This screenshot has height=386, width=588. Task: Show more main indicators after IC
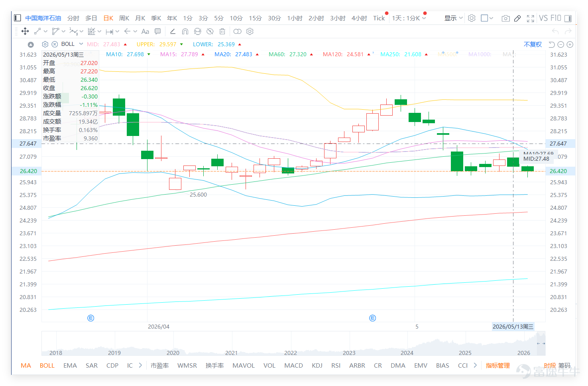(140, 365)
